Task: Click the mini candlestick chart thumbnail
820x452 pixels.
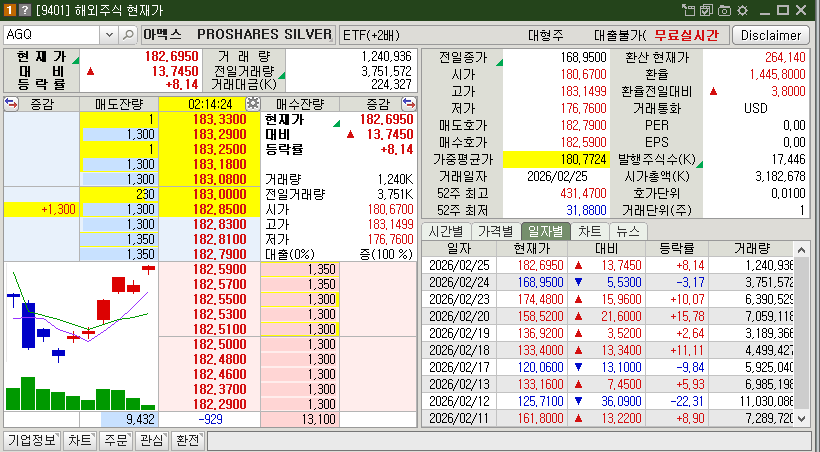Action: 81,337
